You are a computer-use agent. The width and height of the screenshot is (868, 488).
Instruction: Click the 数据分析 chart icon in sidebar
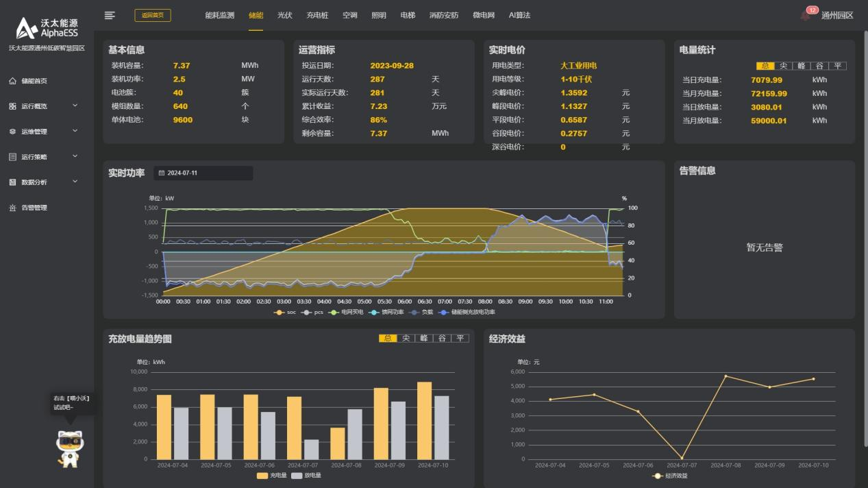[x=12, y=182]
